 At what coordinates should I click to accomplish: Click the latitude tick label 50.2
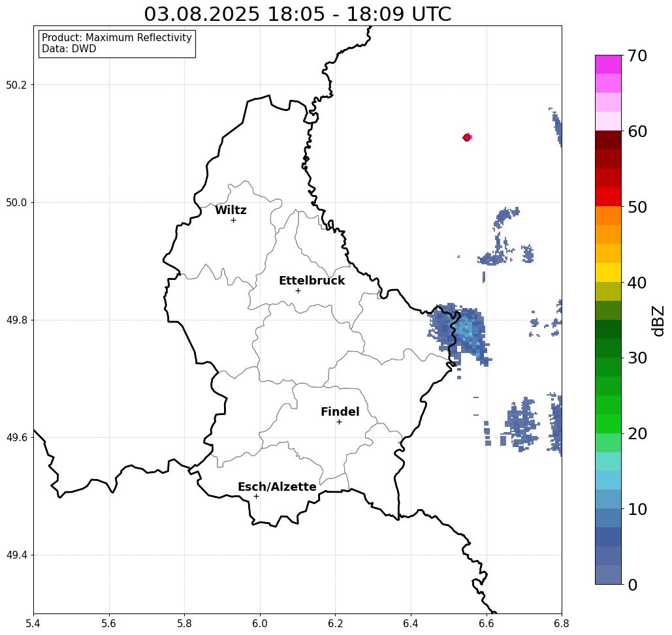[x=16, y=85]
